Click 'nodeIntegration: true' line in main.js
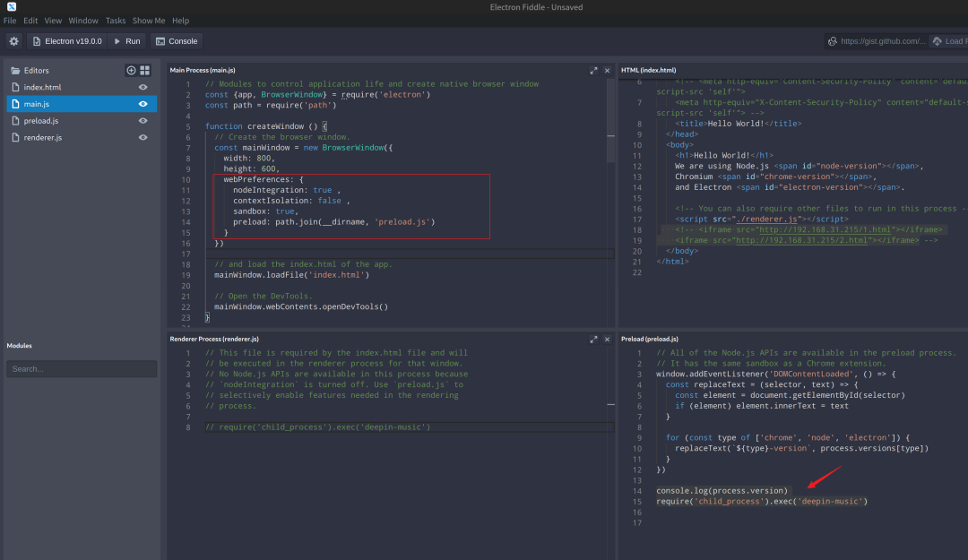 287,190
